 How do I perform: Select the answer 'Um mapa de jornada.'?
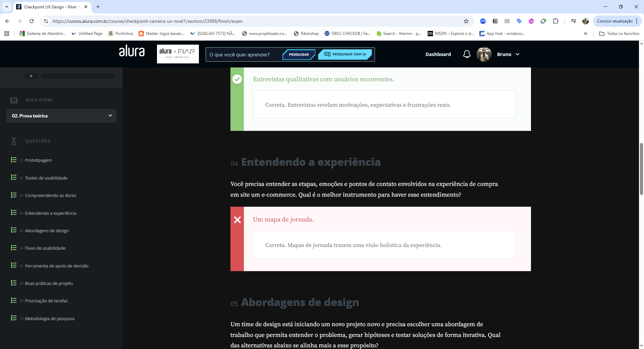(x=283, y=219)
